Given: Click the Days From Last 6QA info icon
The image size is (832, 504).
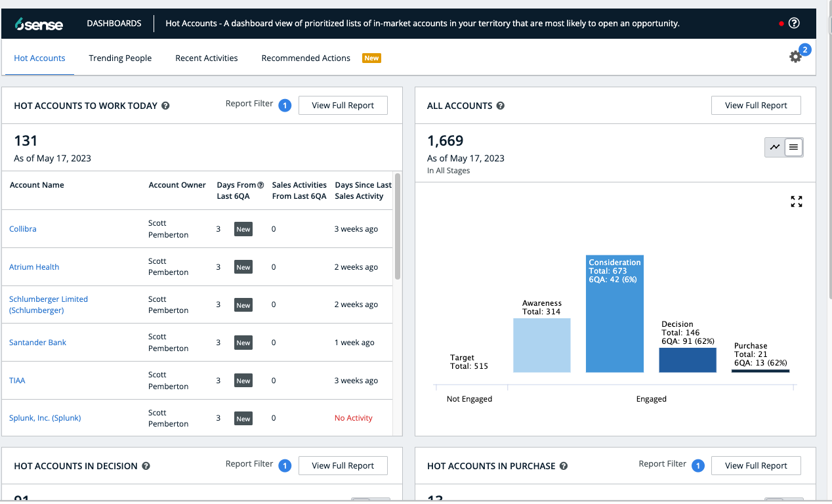Looking at the screenshot, I should [260, 185].
